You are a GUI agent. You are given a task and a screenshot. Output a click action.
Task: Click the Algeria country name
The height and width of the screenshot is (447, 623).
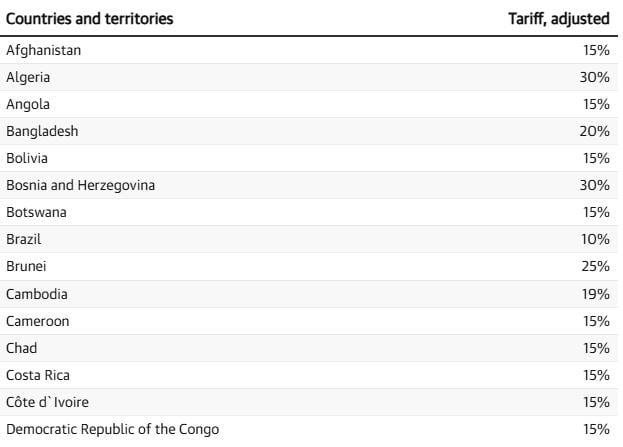coord(28,77)
